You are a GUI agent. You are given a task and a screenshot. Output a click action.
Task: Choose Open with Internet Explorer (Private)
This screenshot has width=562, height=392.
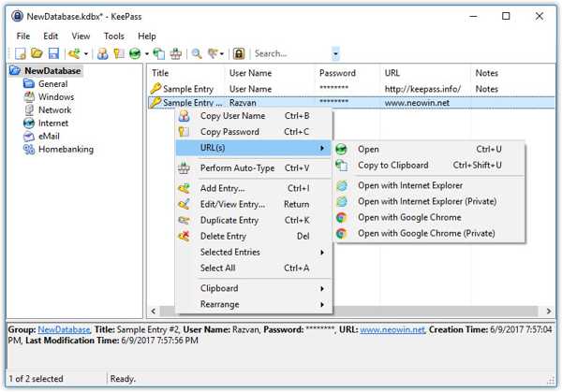pyautogui.click(x=429, y=201)
